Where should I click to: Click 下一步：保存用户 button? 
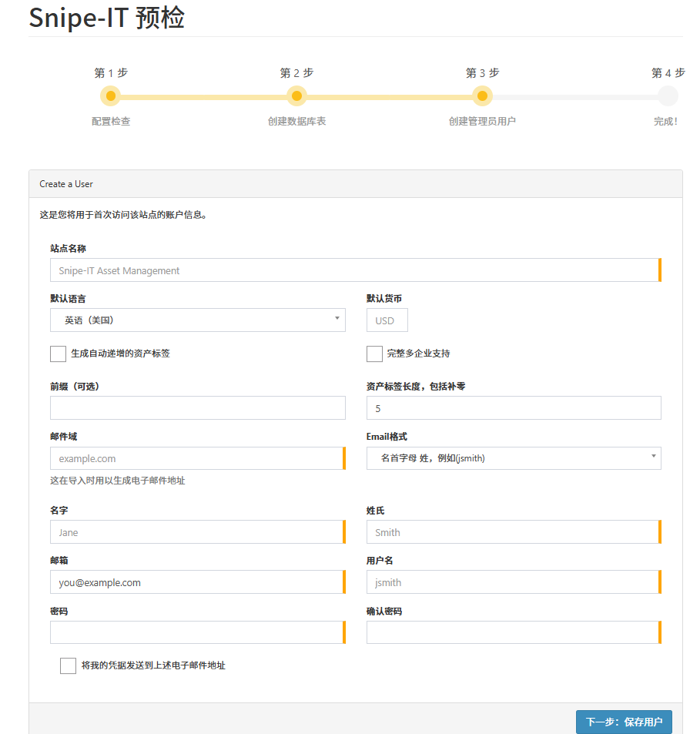[624, 722]
